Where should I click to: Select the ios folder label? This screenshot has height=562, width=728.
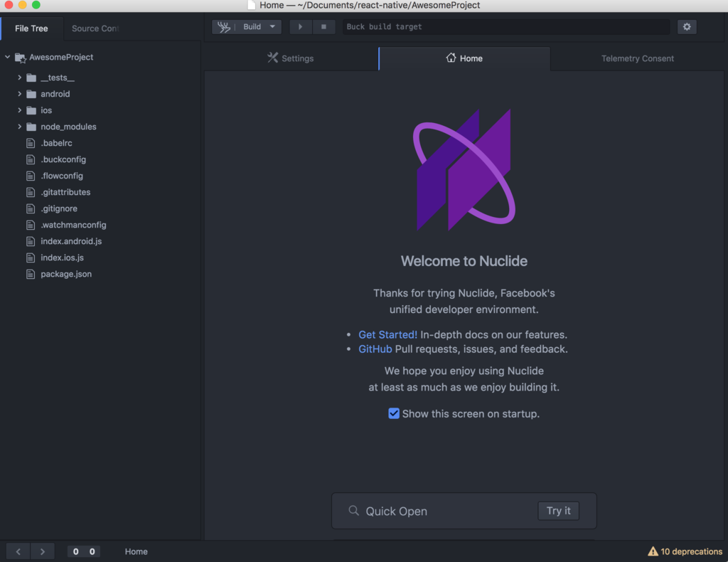click(46, 110)
